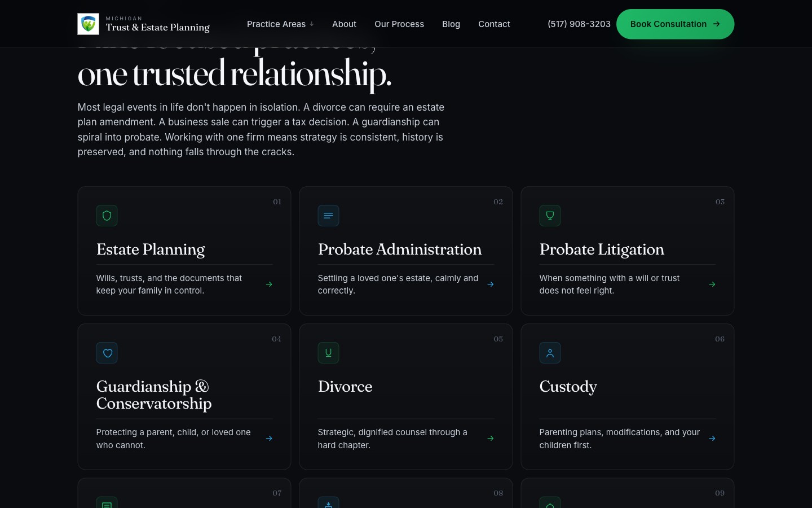Click the heart icon on Guardianship card
The height and width of the screenshot is (508, 812).
pos(107,353)
